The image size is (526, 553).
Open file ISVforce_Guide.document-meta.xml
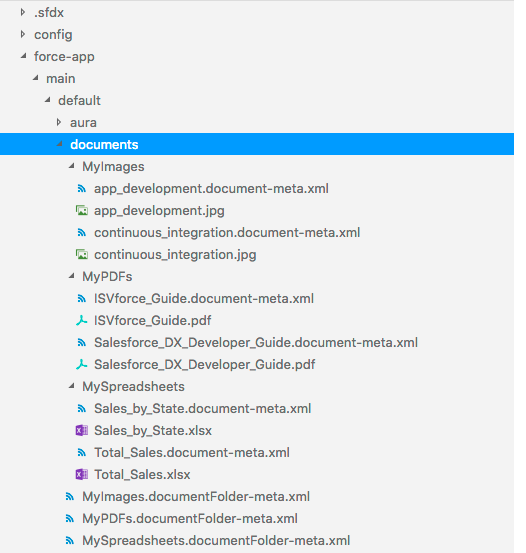(204, 299)
